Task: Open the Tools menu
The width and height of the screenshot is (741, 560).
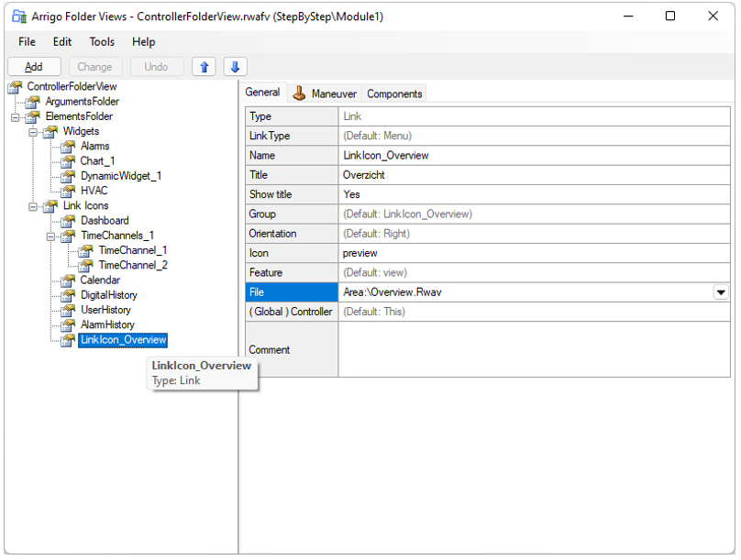Action: (102, 42)
